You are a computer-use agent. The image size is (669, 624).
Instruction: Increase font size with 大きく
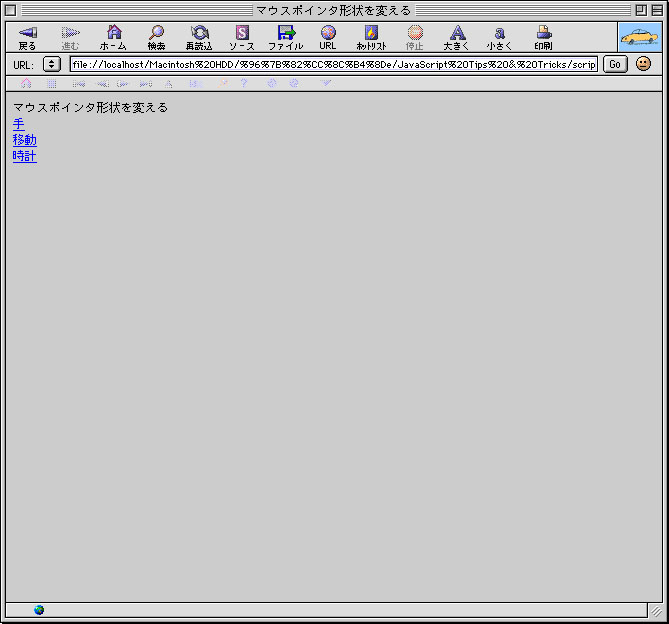[457, 38]
